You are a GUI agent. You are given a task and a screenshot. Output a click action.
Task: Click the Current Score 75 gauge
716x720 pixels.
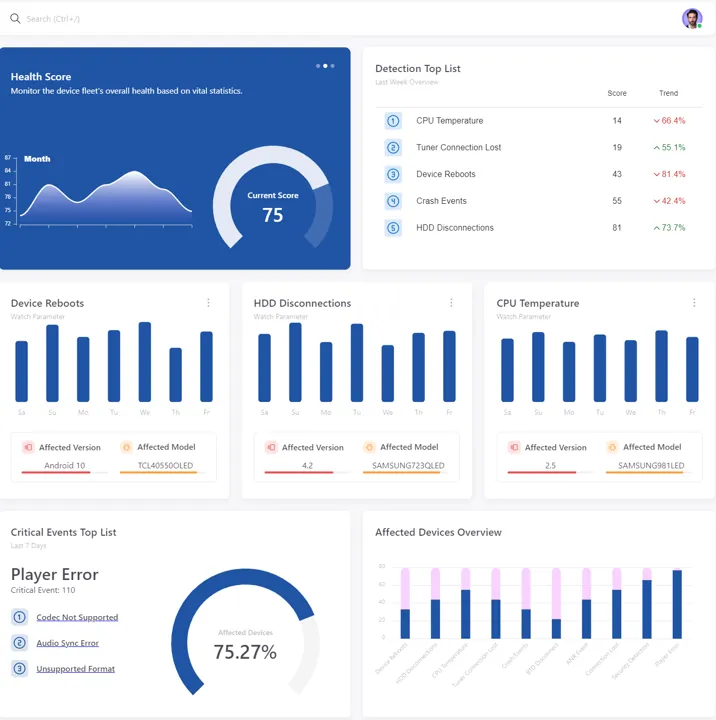coord(273,205)
